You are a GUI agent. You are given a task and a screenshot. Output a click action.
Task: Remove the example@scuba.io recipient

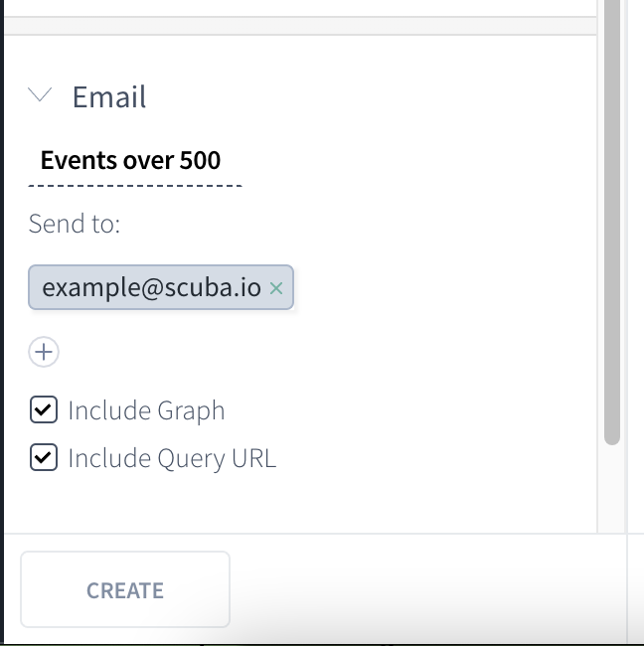276,288
